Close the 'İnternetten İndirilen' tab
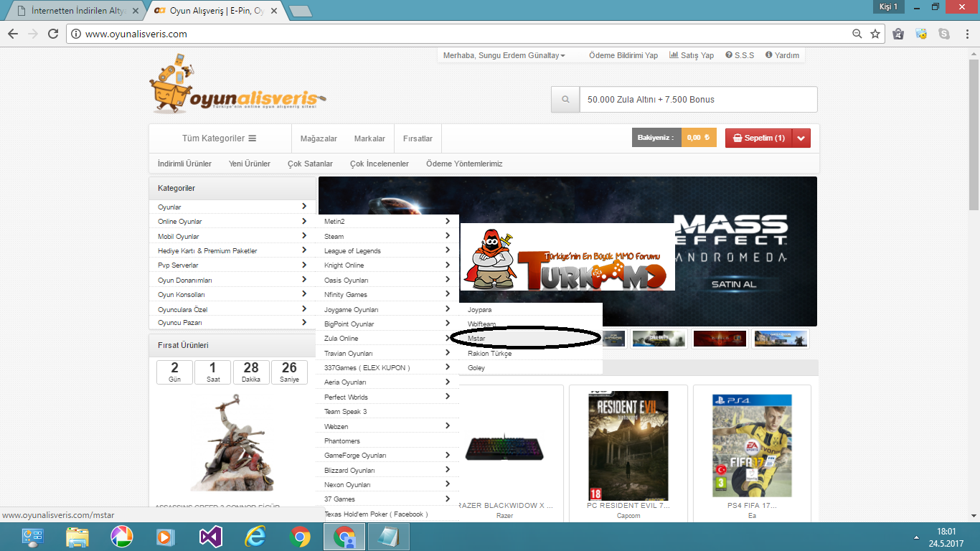Viewport: 980px width, 551px height. [136, 11]
